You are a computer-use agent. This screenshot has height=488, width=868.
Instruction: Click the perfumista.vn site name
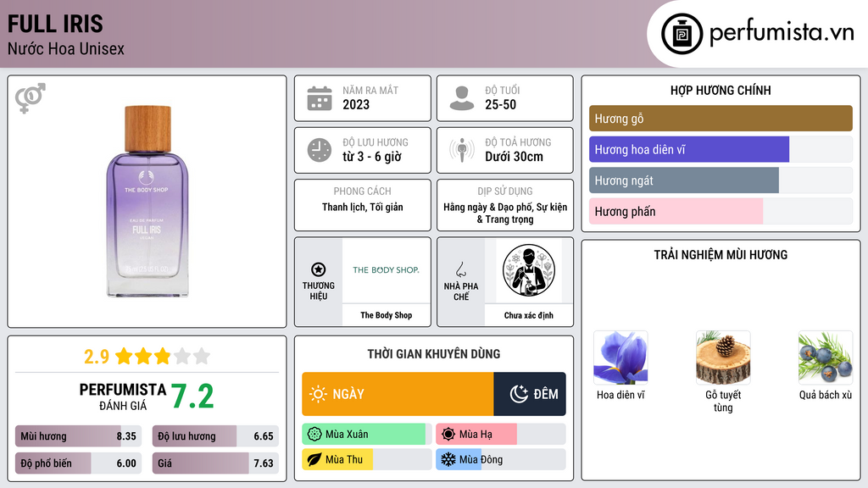pos(781,33)
